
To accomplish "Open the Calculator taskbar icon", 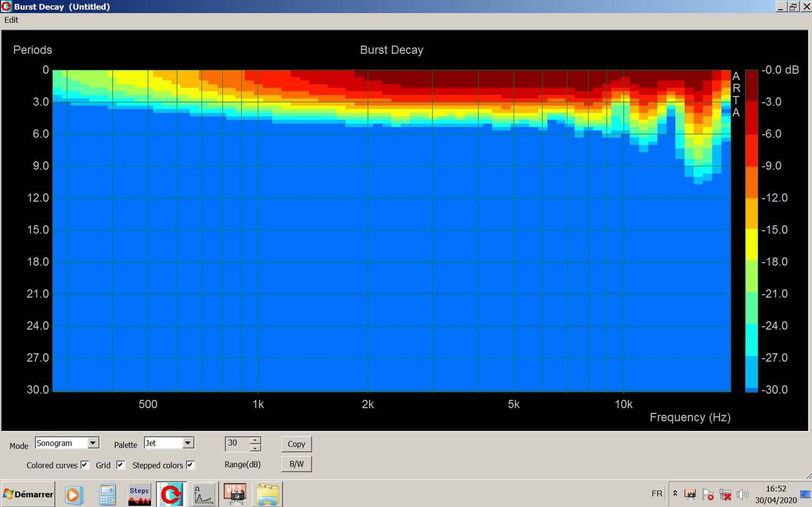I will (x=107, y=494).
